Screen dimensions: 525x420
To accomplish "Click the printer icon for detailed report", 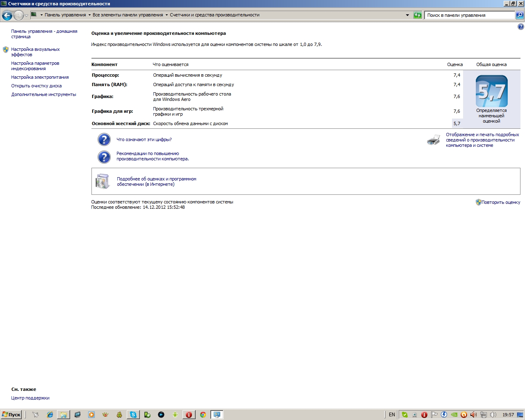I will click(434, 140).
